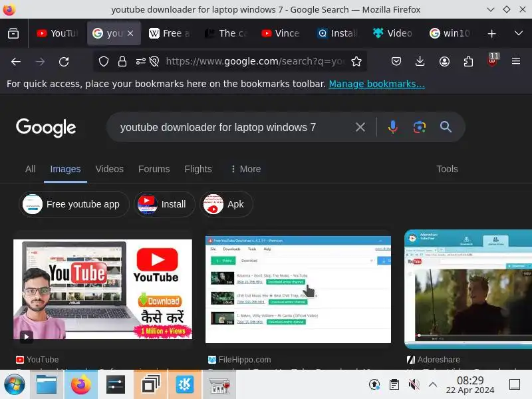The image size is (532, 399).
Task: Open the Firefox account icon
Action: tap(444, 61)
